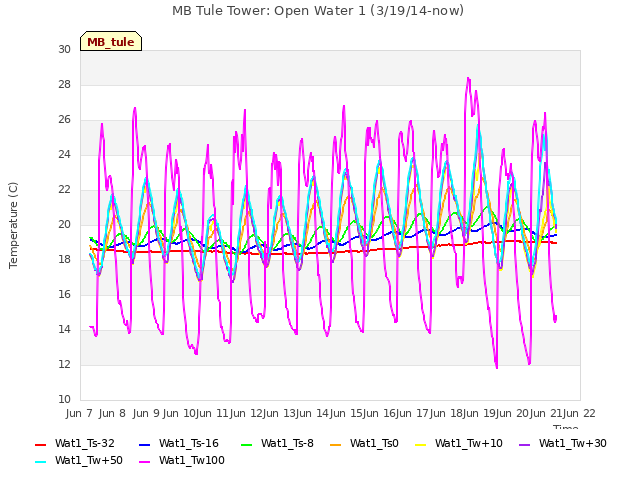Click the y-axis tick value 14
The height and width of the screenshot is (480, 640).
click(64, 330)
